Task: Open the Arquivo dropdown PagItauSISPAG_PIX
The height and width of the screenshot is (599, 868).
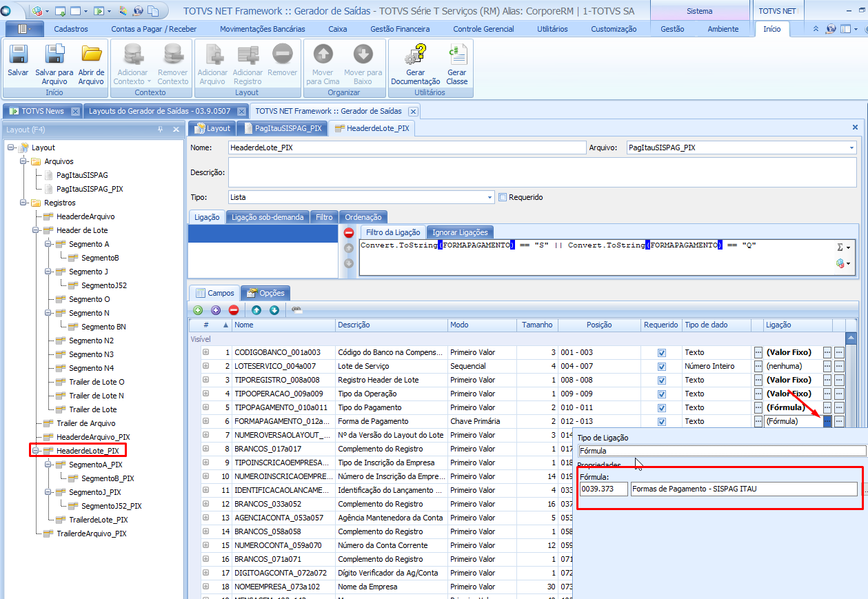Action: (851, 148)
